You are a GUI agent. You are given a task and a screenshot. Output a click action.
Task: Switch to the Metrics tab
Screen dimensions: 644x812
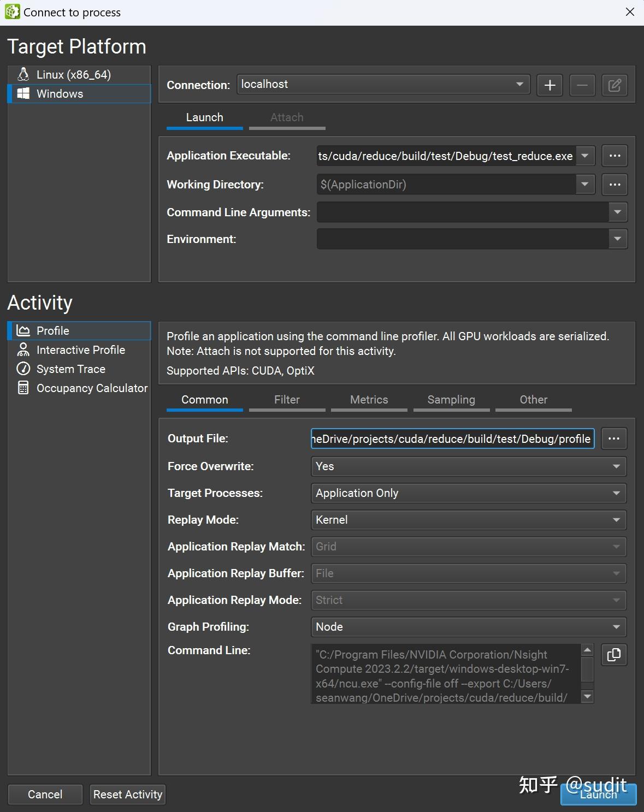pos(369,400)
